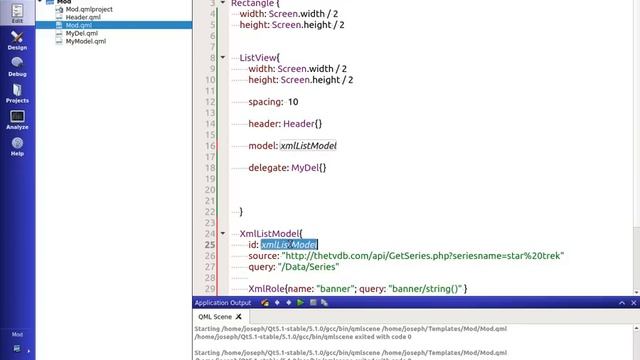Click line number 22 in gutter
The height and width of the screenshot is (360, 640).
(210, 211)
